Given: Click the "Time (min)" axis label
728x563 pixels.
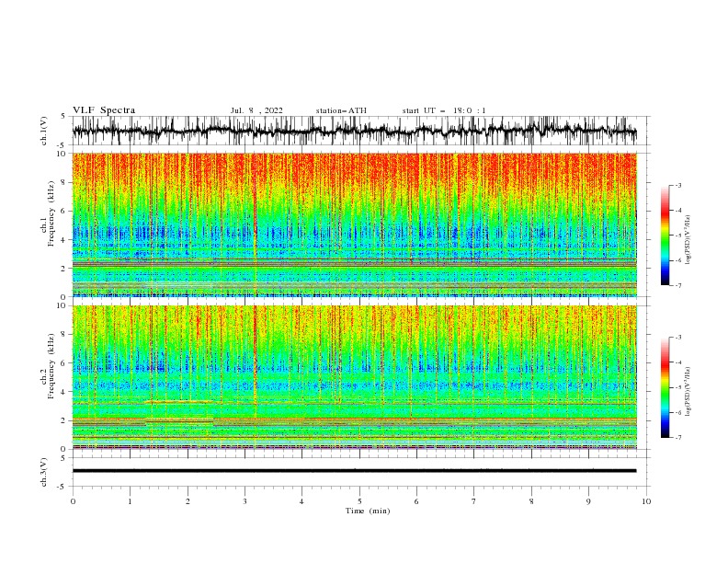Looking at the screenshot, I should click(368, 511).
